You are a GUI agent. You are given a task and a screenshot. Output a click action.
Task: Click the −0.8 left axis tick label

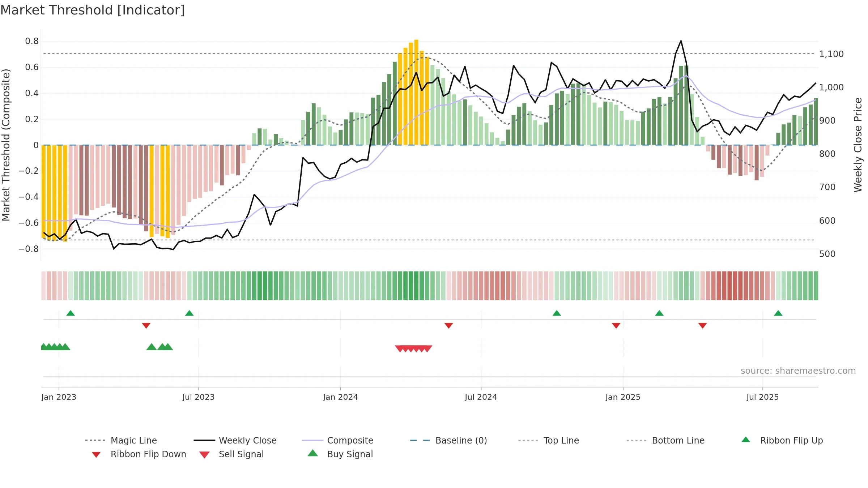click(x=29, y=249)
